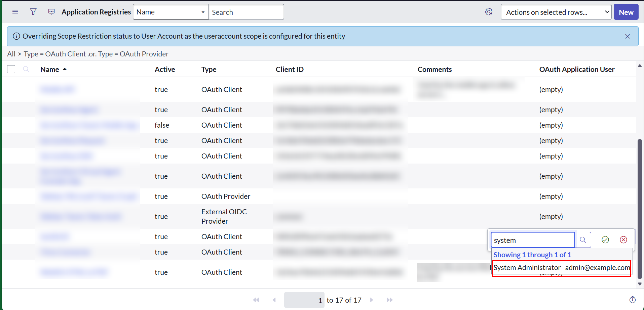
Task: Go to the next page of results
Action: pyautogui.click(x=372, y=300)
